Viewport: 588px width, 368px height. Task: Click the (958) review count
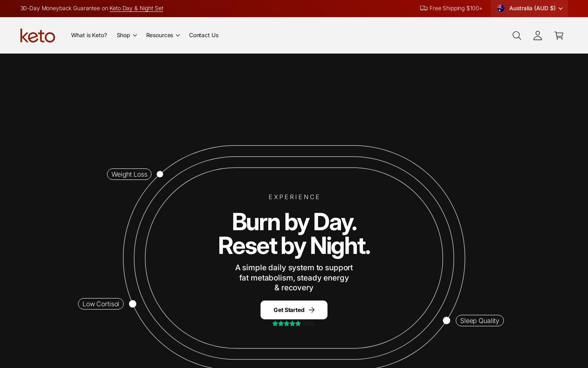(309, 323)
